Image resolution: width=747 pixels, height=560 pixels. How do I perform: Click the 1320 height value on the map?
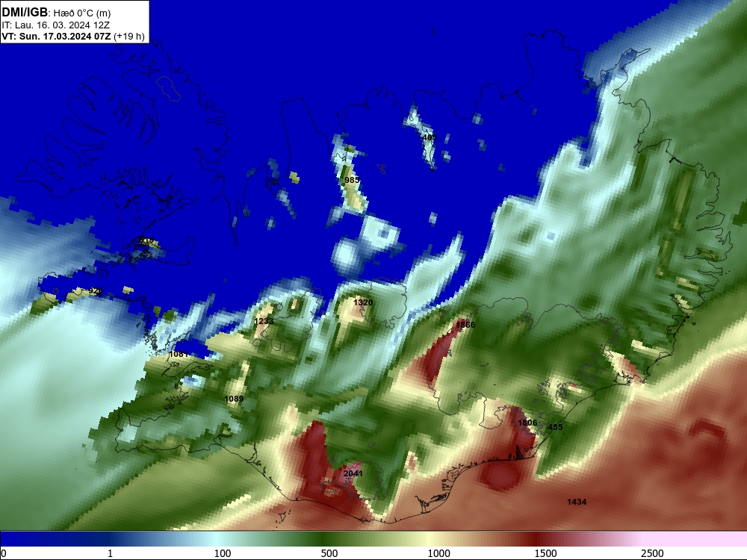pos(363,302)
